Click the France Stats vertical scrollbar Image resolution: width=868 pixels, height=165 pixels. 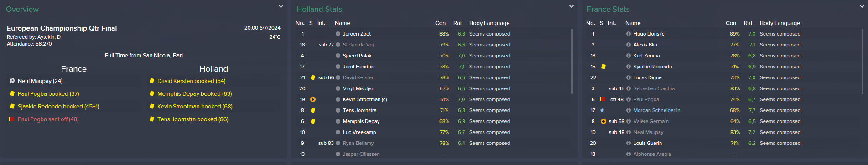point(863,62)
